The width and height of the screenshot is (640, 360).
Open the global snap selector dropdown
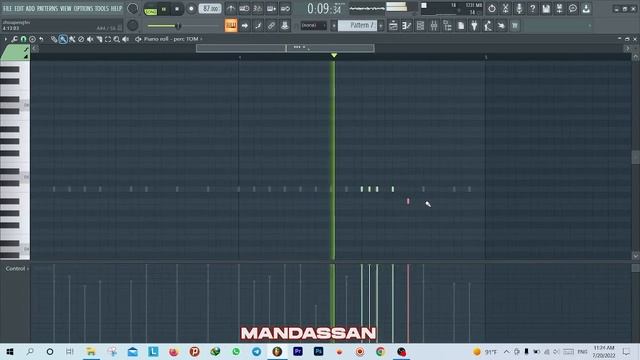click(x=313, y=26)
